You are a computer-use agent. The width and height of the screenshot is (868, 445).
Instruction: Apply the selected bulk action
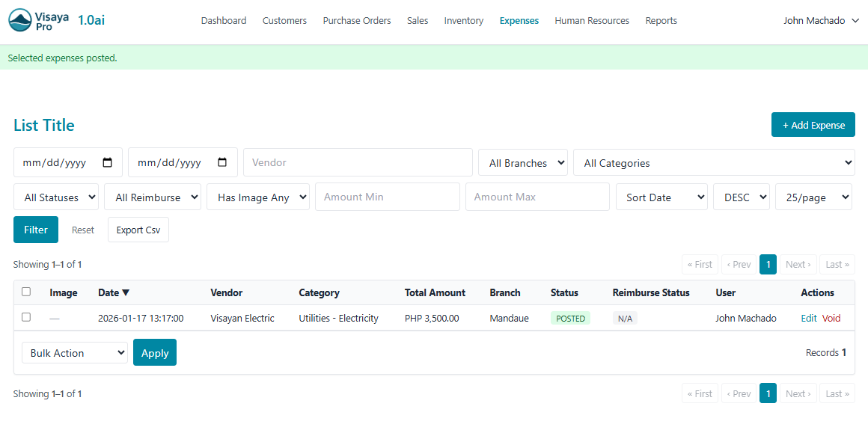coord(155,353)
